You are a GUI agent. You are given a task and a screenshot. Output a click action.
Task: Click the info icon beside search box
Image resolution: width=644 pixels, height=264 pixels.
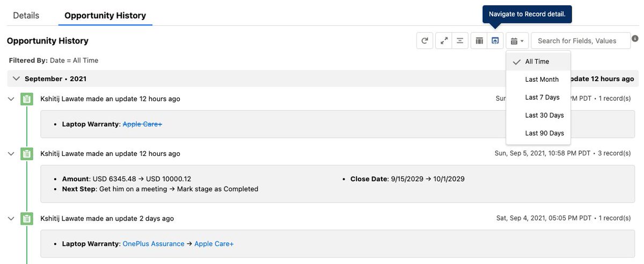[635, 39]
